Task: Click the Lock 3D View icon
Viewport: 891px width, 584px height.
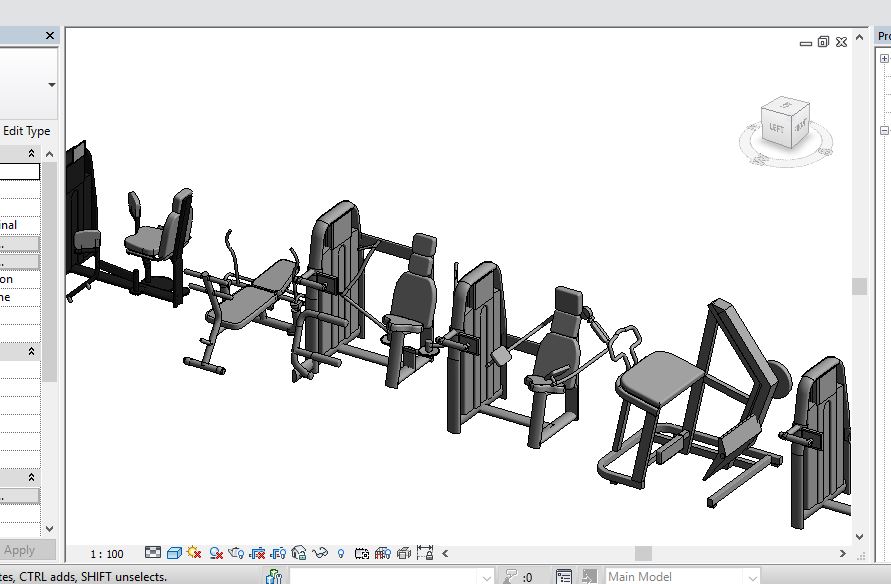Action: pos(298,551)
